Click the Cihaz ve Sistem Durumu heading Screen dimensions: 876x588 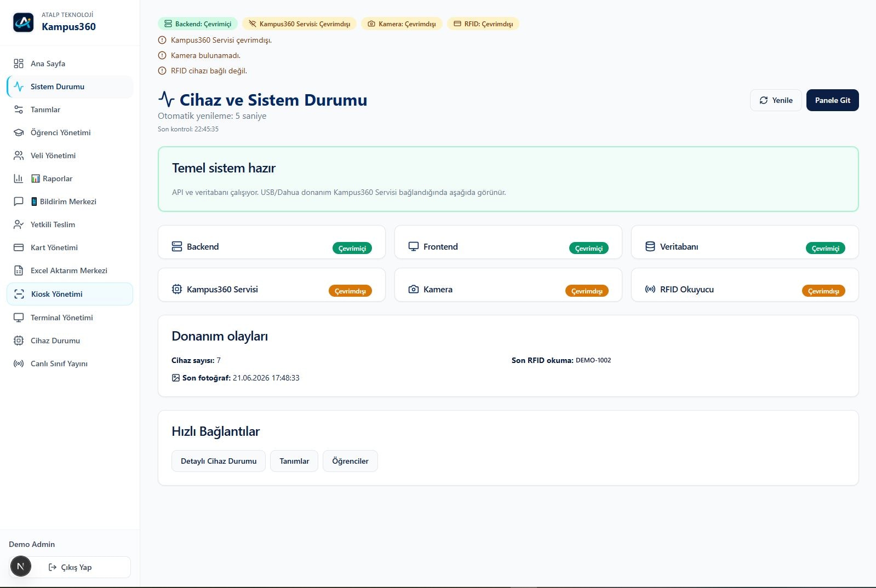pyautogui.click(x=273, y=100)
